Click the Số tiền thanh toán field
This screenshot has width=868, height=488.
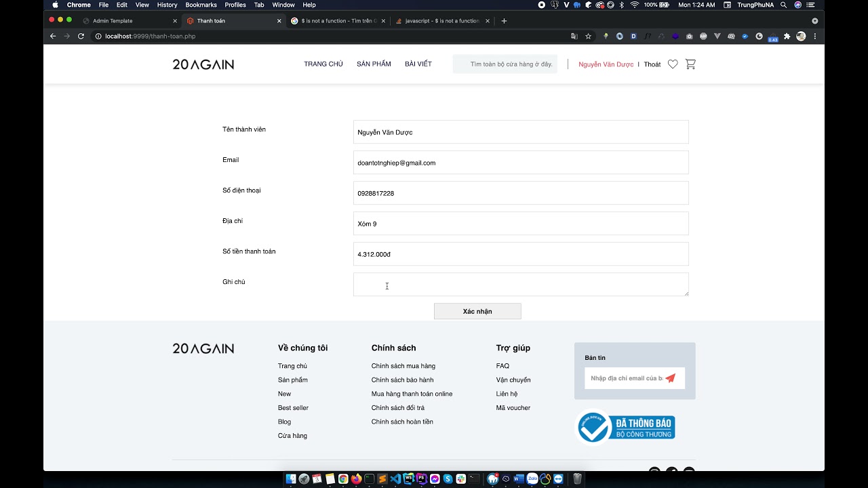[521, 254]
